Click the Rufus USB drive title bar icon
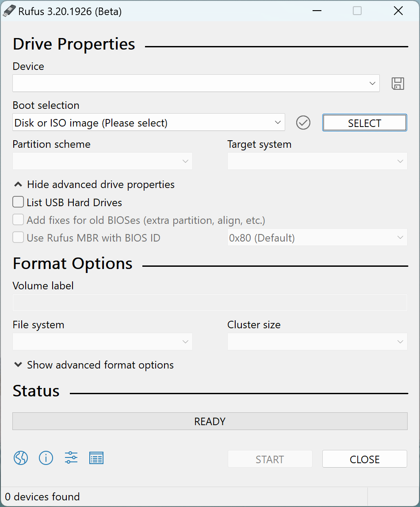Image resolution: width=420 pixels, height=507 pixels. [x=9, y=10]
